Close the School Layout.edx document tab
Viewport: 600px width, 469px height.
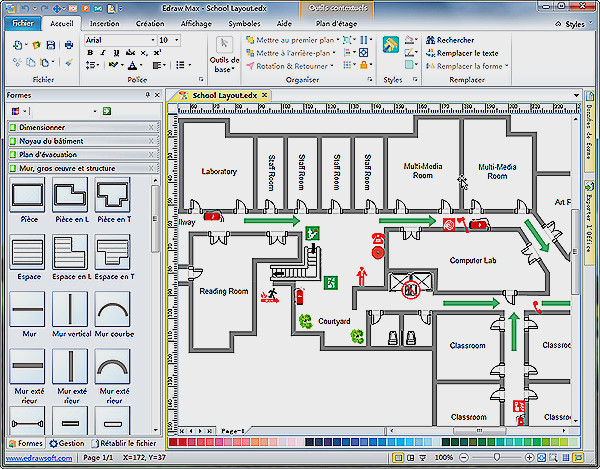tap(264, 95)
